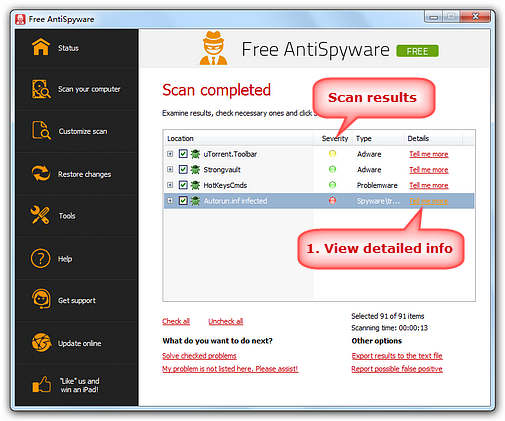Click Tell me more for HotKeysCmds
Screen dimensions: 505x421
[429, 185]
